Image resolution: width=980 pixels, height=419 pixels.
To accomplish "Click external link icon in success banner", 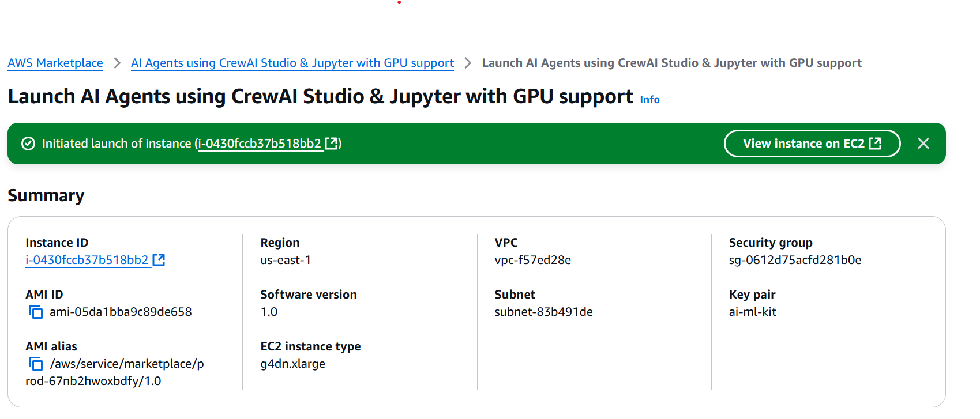I will [332, 143].
